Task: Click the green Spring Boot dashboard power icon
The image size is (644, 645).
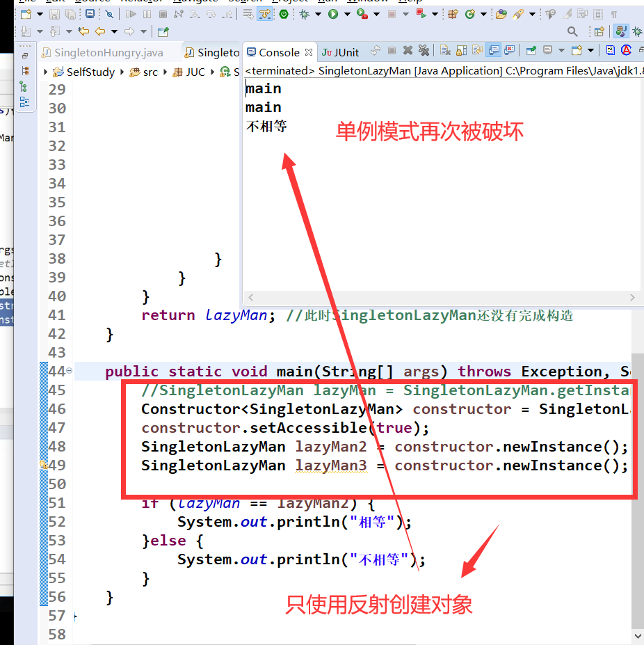Action: coord(284,15)
